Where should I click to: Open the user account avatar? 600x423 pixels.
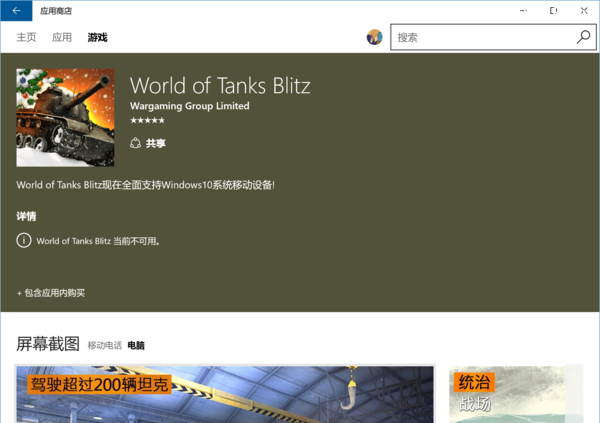374,37
